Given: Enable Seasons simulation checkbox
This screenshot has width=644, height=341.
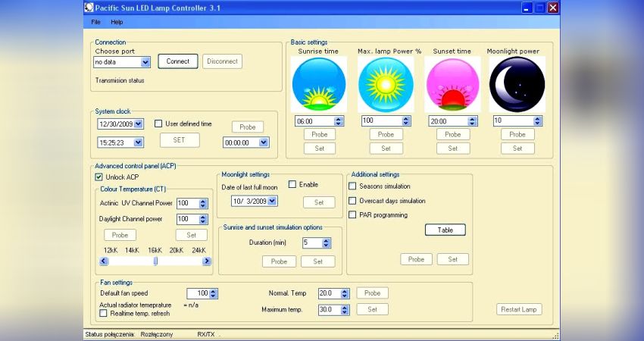Looking at the screenshot, I should (x=352, y=186).
